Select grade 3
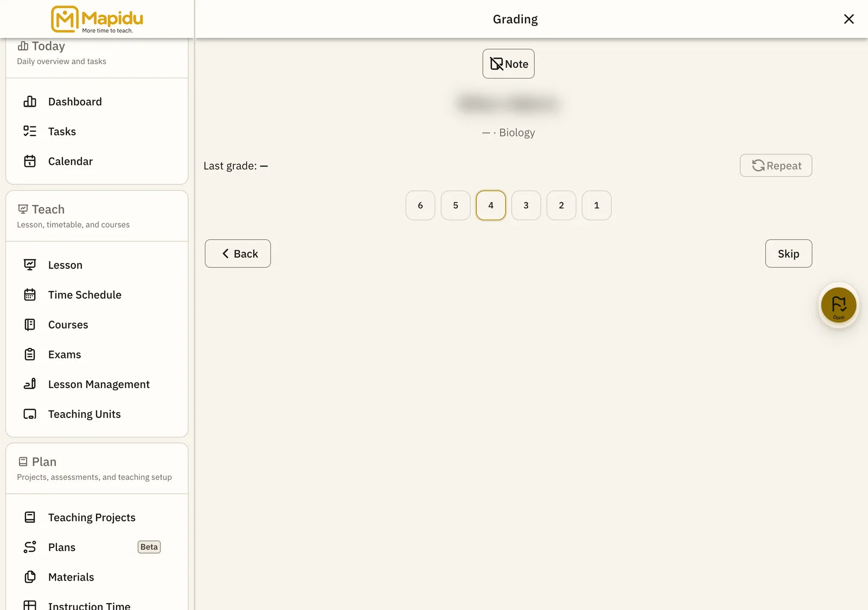 526,205
